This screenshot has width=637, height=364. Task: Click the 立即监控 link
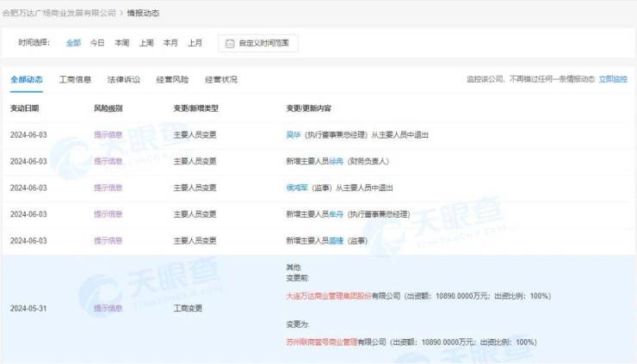(613, 79)
